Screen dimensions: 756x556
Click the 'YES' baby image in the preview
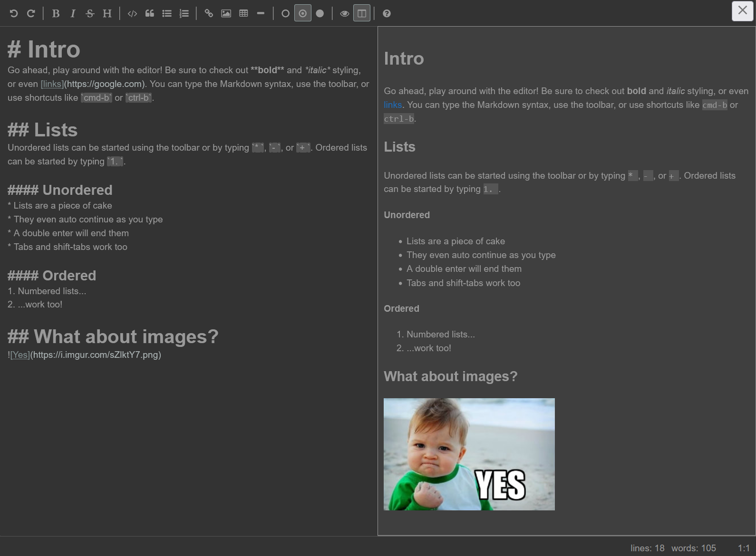[x=469, y=454]
